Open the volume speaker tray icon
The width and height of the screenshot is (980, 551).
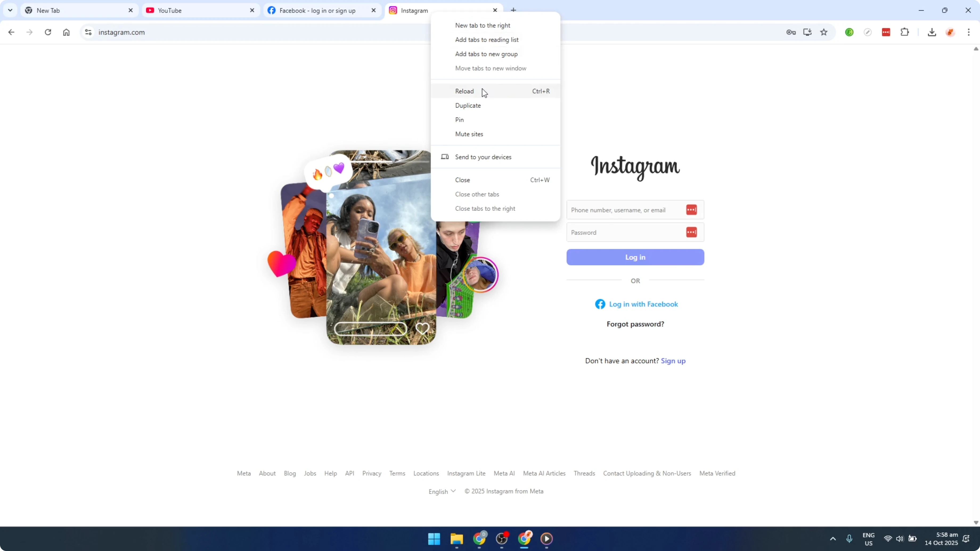click(x=900, y=539)
